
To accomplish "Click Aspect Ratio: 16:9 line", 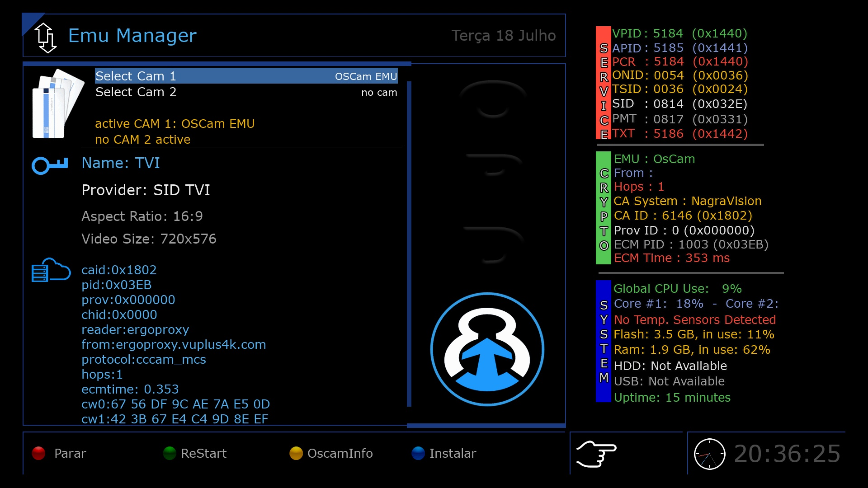I will tap(142, 216).
